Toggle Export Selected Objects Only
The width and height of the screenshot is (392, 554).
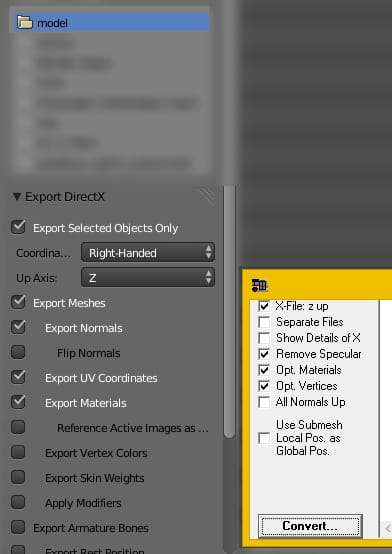[18, 227]
